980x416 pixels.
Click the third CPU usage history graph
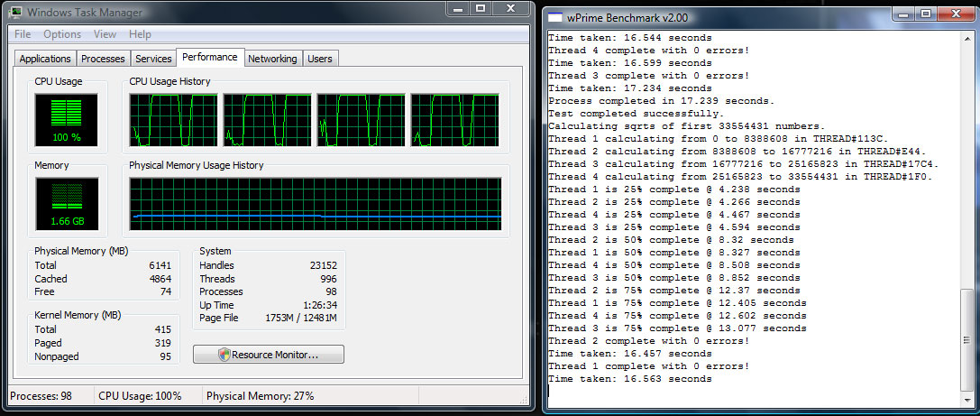(x=362, y=120)
